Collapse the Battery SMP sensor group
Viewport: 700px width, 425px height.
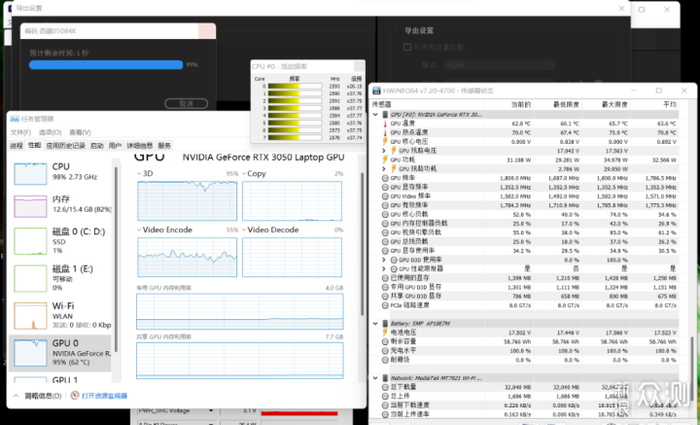pyautogui.click(x=377, y=324)
